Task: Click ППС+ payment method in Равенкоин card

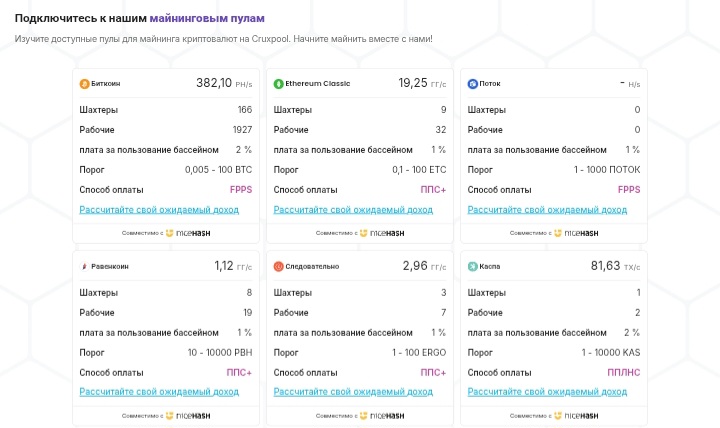Action: coord(239,372)
